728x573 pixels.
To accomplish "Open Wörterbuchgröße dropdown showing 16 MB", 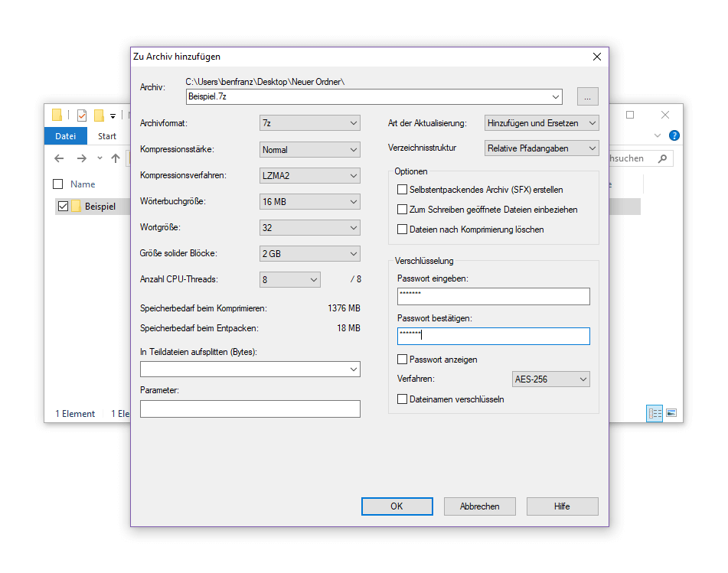I will pyautogui.click(x=310, y=201).
